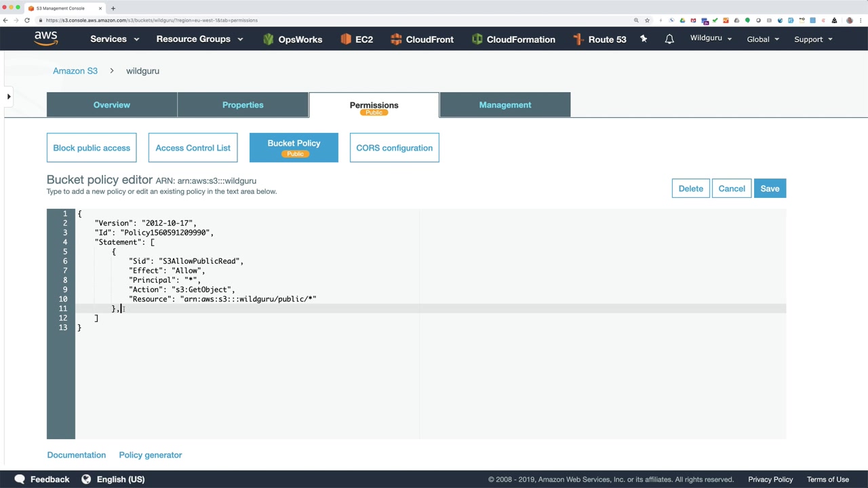This screenshot has height=488, width=868.
Task: Click the browser address bar URL
Action: point(152,20)
